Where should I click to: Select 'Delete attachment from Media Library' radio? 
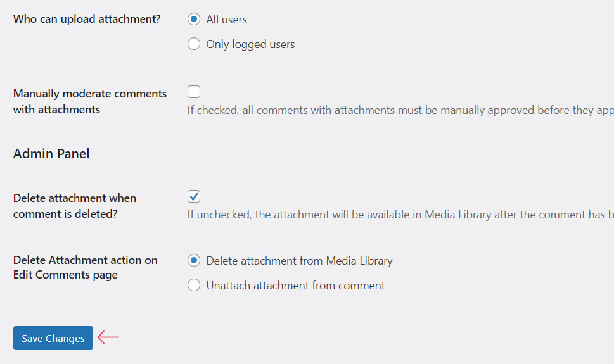[x=194, y=260]
